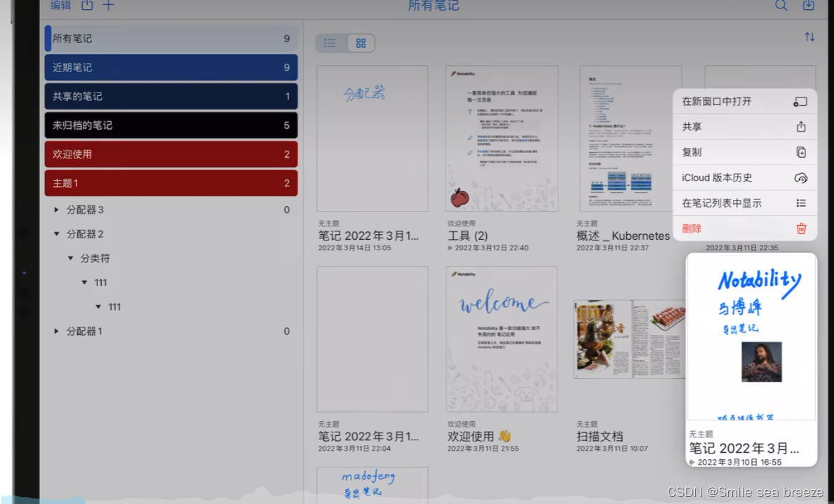
Task: Select 近期笔记 in sidebar
Action: click(x=171, y=67)
